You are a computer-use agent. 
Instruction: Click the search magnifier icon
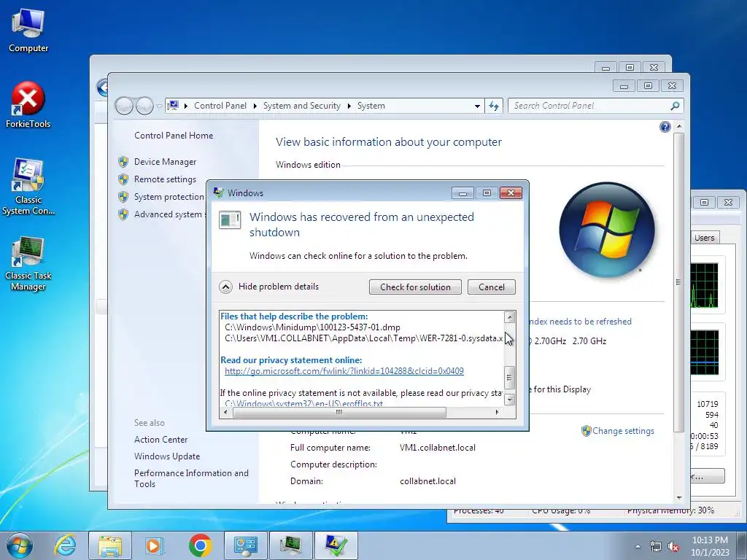click(x=675, y=106)
